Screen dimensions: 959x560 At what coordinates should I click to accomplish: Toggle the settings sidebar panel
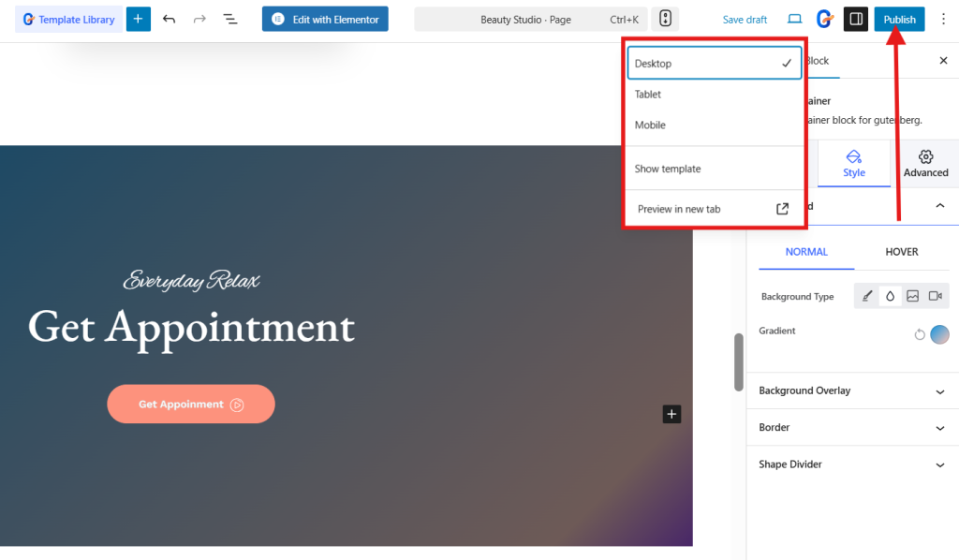[x=855, y=19]
